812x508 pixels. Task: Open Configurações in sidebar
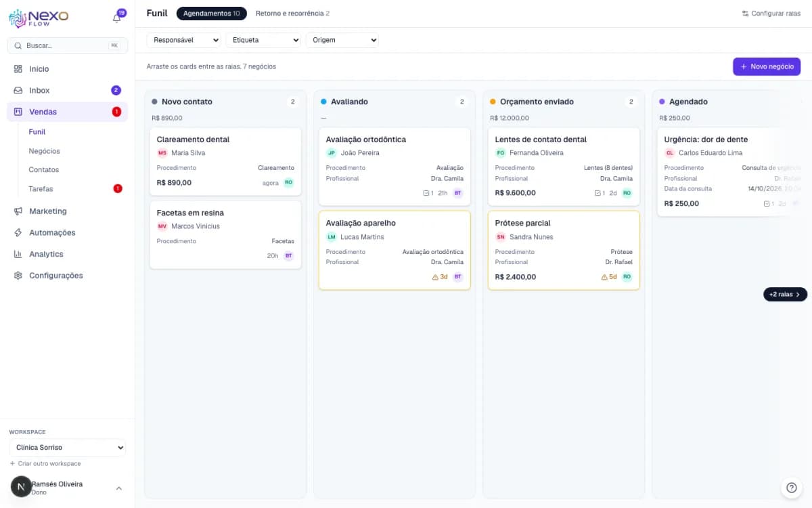[67, 276]
